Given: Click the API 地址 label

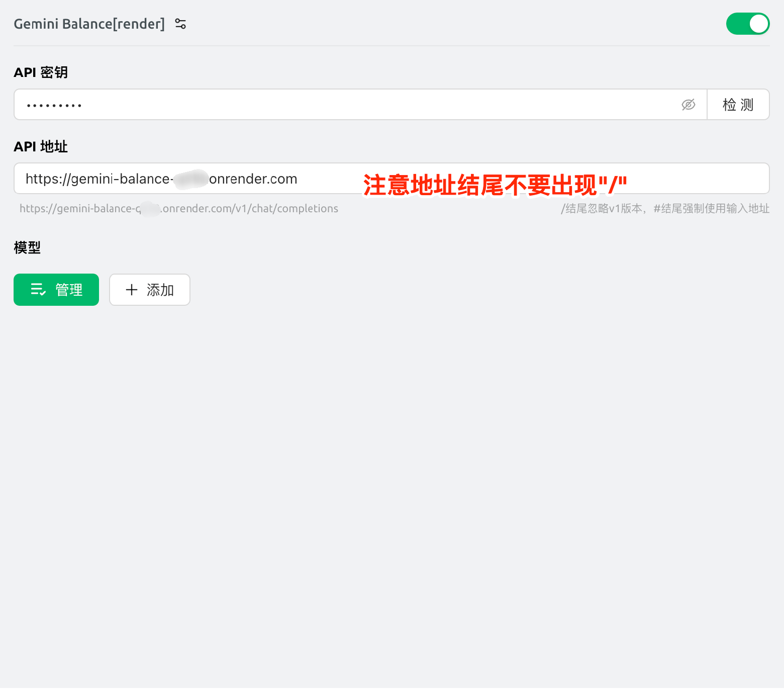Looking at the screenshot, I should pyautogui.click(x=41, y=147).
